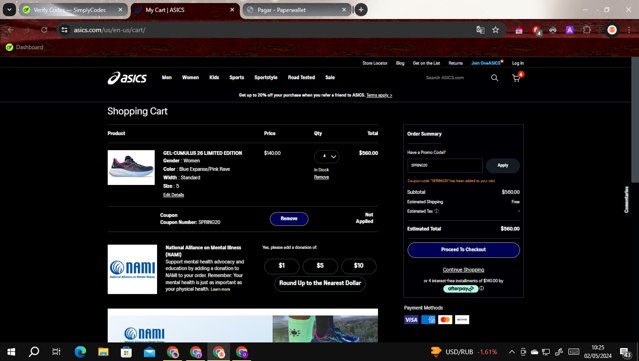Switch to Verify Codes SimplyCodes tab
The image size is (639, 361).
(73, 10)
